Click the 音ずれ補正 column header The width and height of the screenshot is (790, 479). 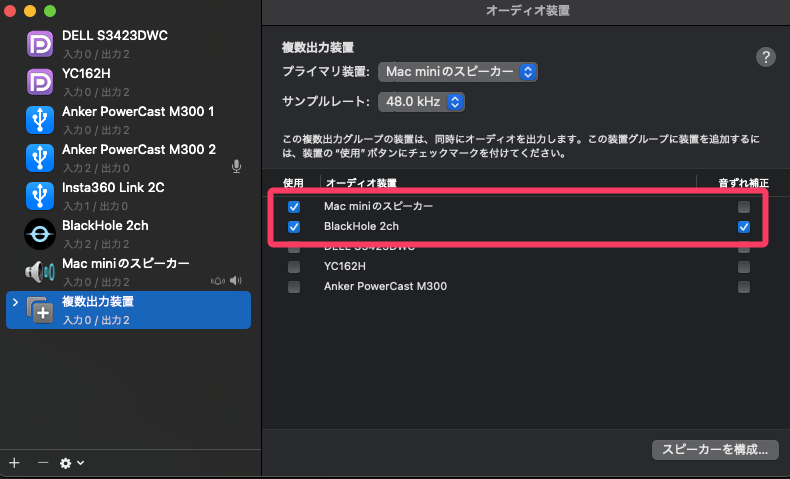tap(744, 183)
